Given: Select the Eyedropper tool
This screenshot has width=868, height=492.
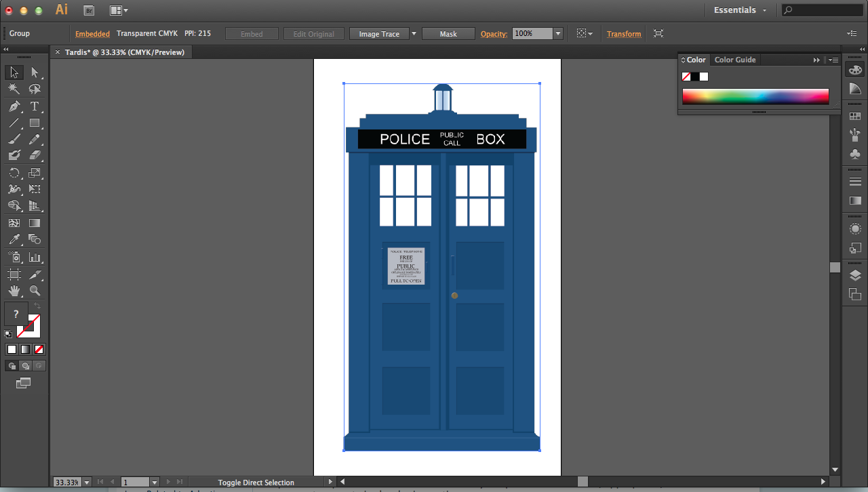Looking at the screenshot, I should [x=14, y=239].
